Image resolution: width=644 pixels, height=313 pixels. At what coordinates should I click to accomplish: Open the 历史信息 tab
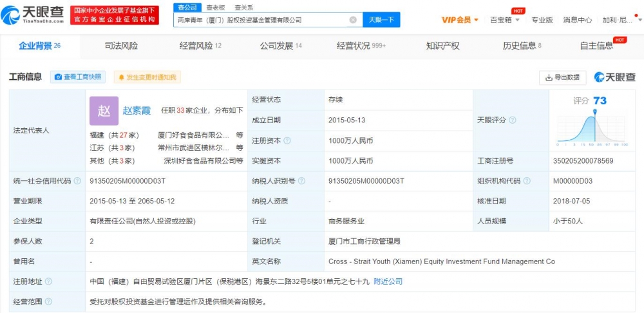pos(522,46)
